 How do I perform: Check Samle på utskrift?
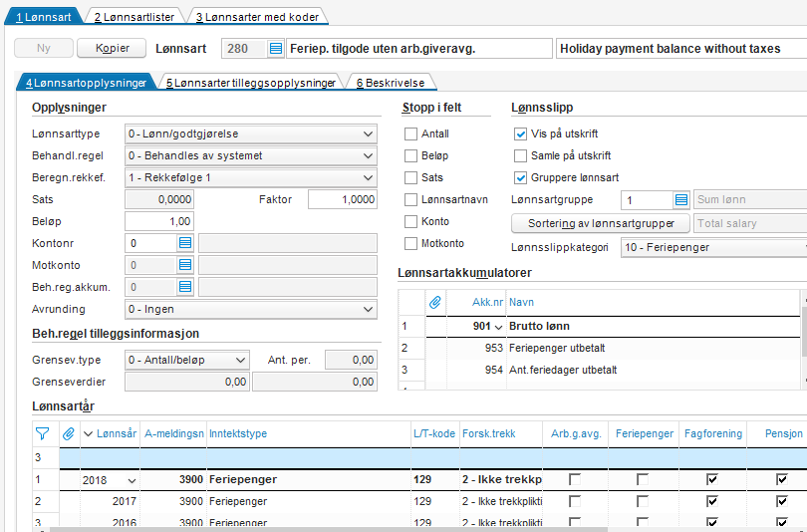tap(520, 155)
